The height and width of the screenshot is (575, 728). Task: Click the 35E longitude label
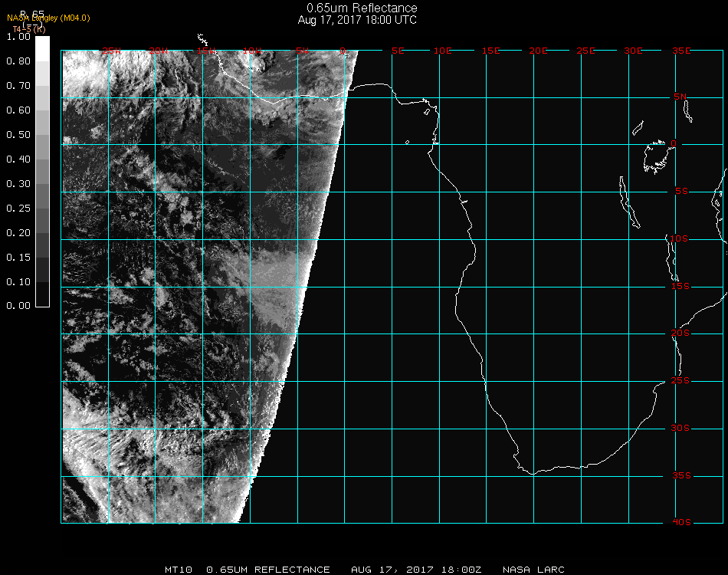(681, 51)
